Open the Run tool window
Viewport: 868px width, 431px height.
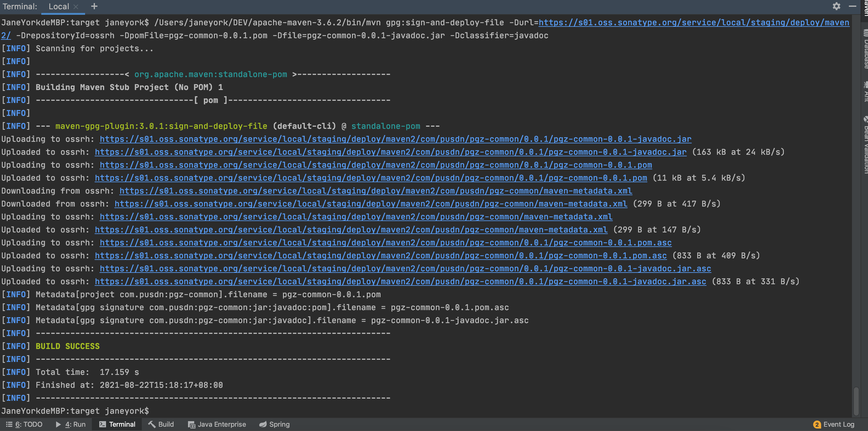71,424
